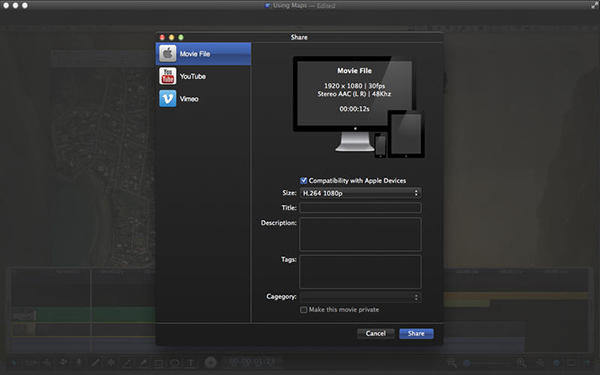Open the Size H.264 1080p dropdown
Screen dimensions: 600x375
pyautogui.click(x=360, y=193)
